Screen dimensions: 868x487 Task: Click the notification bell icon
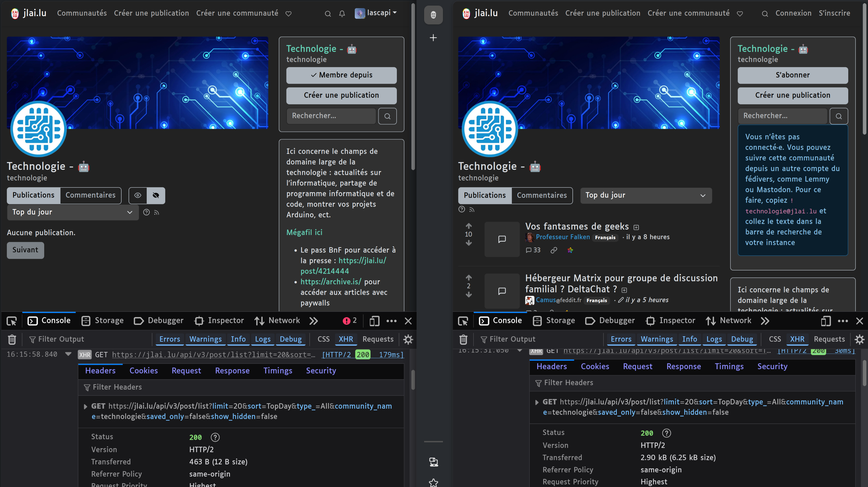[342, 14]
